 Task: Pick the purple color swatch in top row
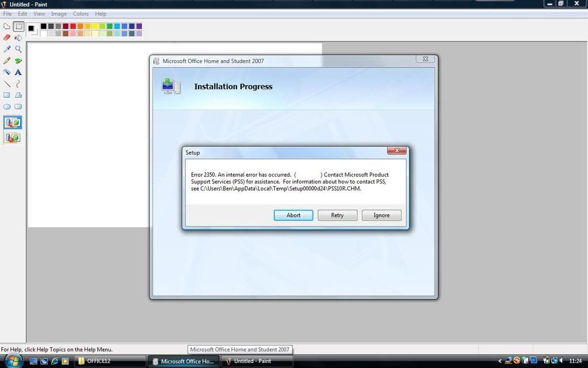click(139, 26)
